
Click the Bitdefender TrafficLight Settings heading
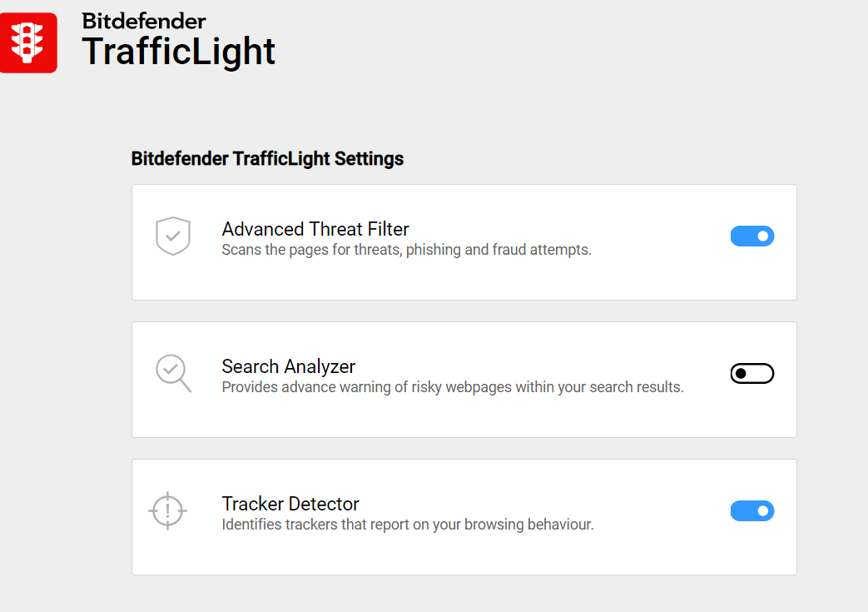pos(267,158)
